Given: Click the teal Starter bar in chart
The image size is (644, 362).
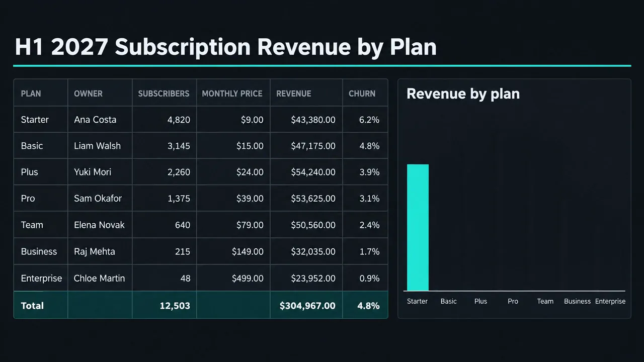Looking at the screenshot, I should [418, 227].
